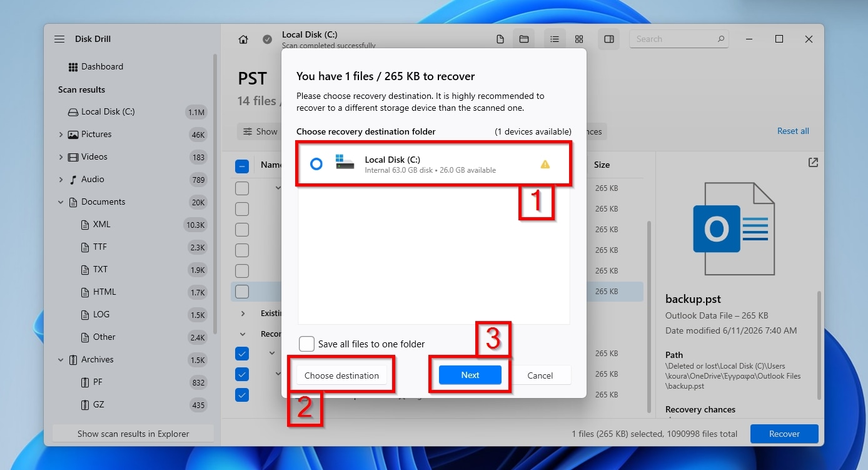Click the Next button in dialog
The width and height of the screenshot is (868, 470).
(470, 375)
